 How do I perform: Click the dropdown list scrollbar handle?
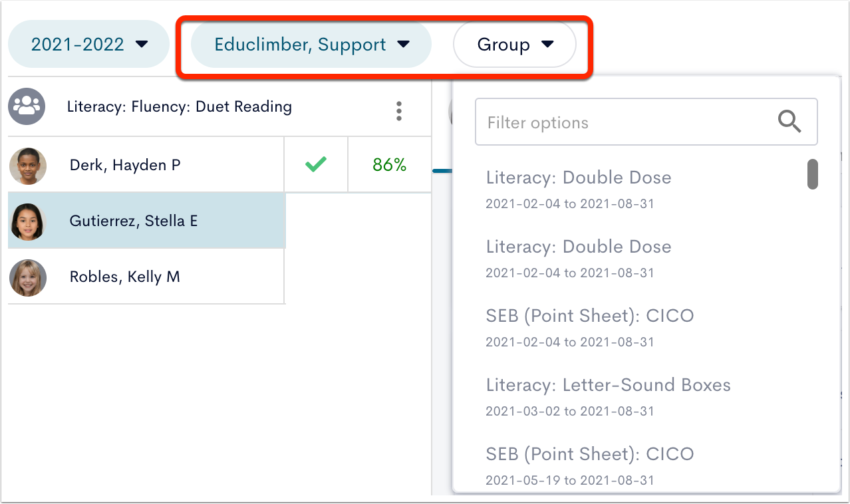click(812, 174)
